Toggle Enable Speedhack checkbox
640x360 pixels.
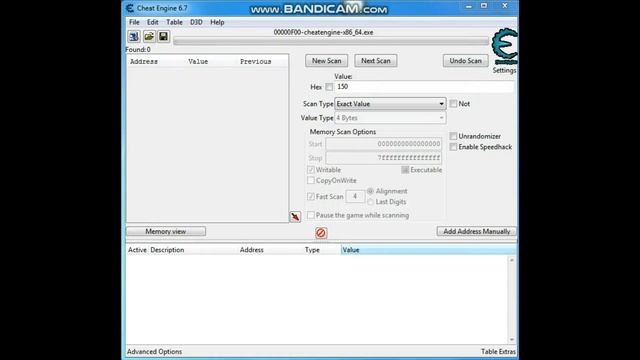(453, 147)
